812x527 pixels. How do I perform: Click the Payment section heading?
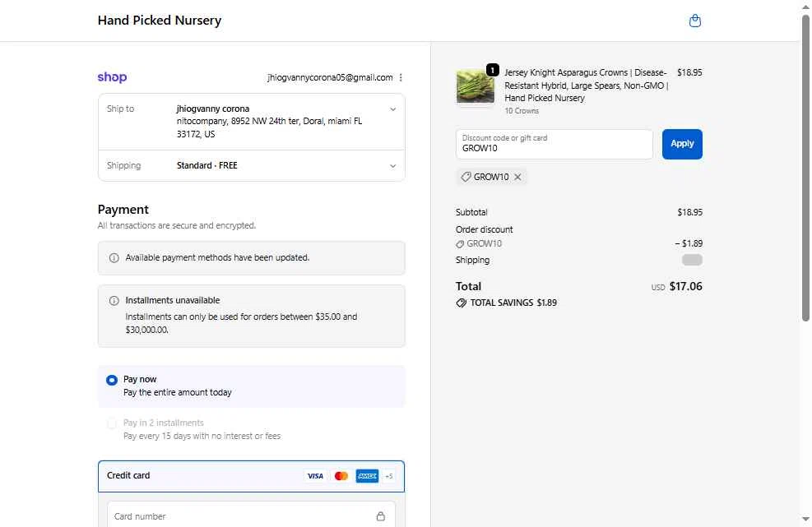click(123, 210)
